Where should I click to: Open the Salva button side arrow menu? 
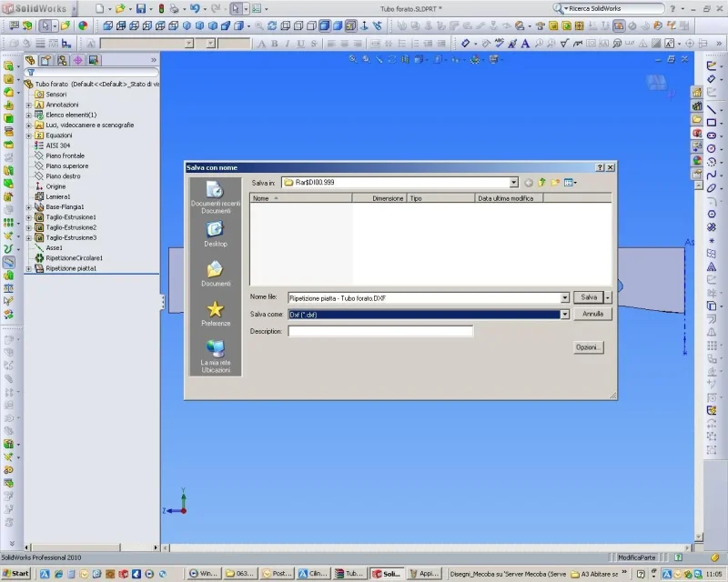(608, 297)
